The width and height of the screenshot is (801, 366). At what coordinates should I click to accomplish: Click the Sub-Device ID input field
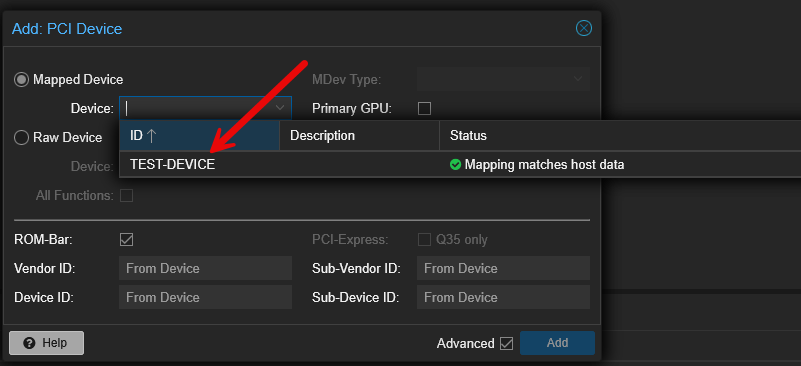pos(503,297)
